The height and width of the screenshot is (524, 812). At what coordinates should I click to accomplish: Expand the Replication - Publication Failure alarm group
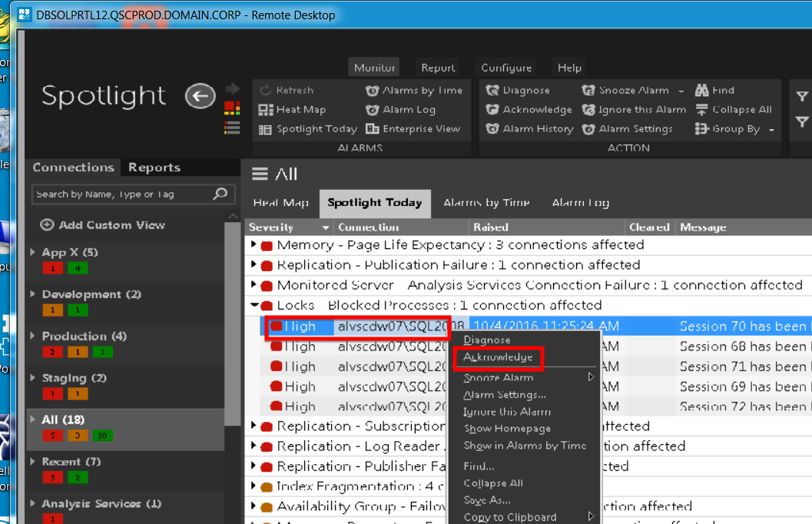click(254, 264)
